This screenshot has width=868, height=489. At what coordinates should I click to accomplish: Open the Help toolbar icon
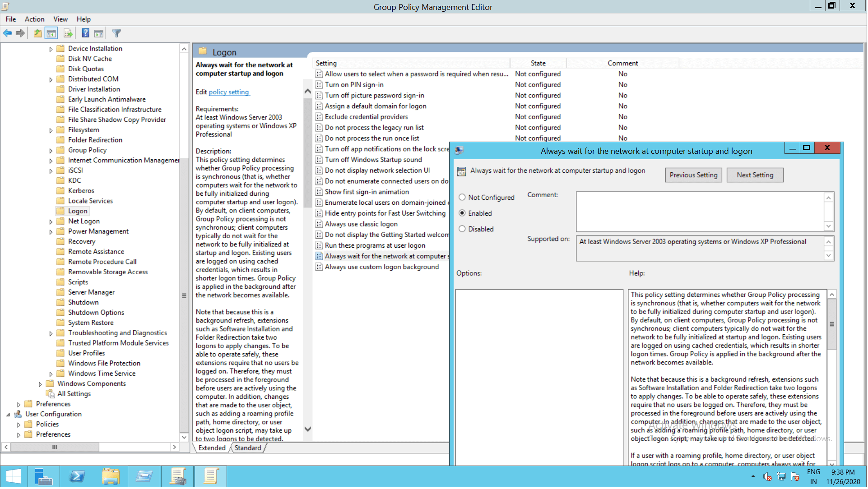pyautogui.click(x=85, y=33)
